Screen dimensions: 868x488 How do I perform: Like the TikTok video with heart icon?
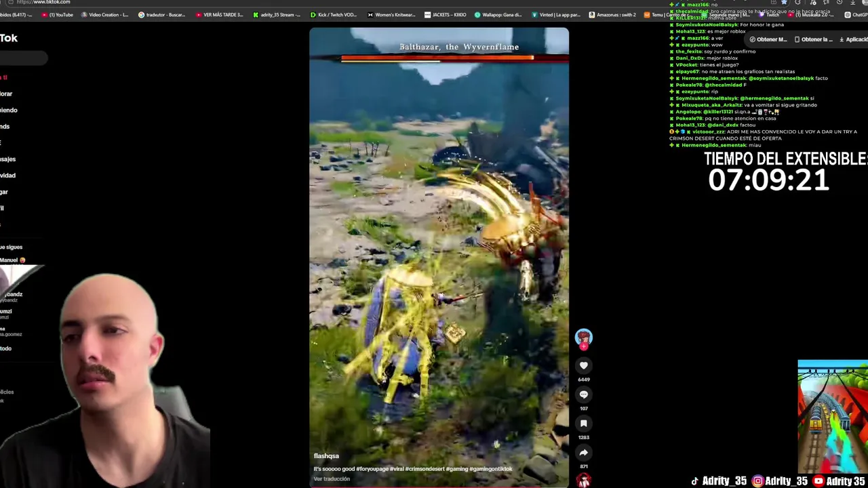click(x=583, y=365)
